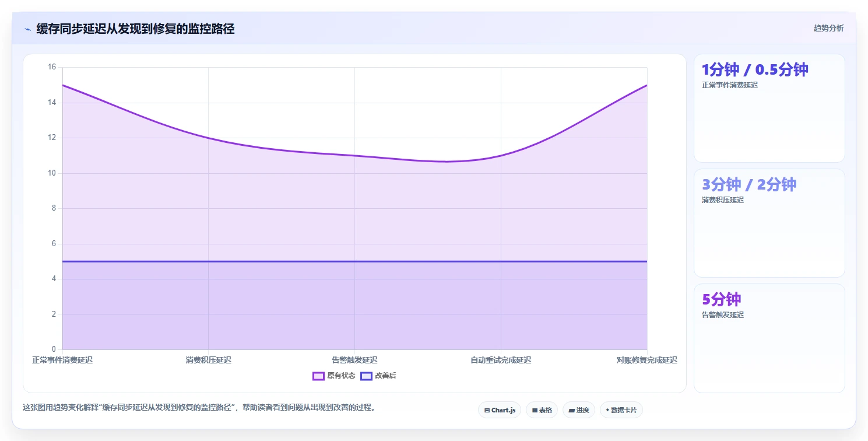Click the y-axis value 12
The height and width of the screenshot is (441, 868).
click(51, 138)
